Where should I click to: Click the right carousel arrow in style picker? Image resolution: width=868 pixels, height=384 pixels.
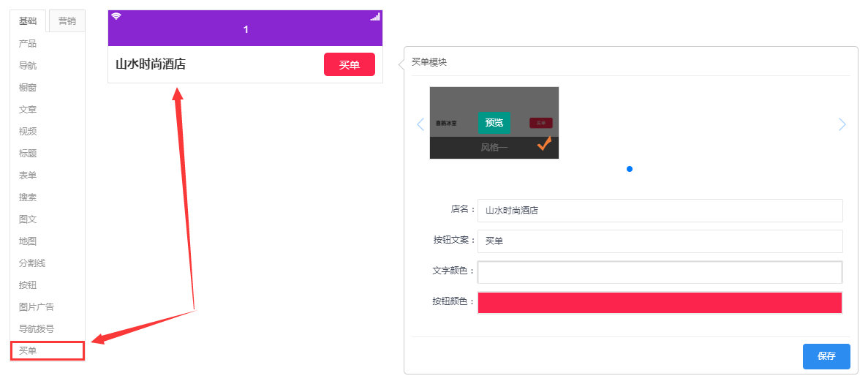click(842, 124)
